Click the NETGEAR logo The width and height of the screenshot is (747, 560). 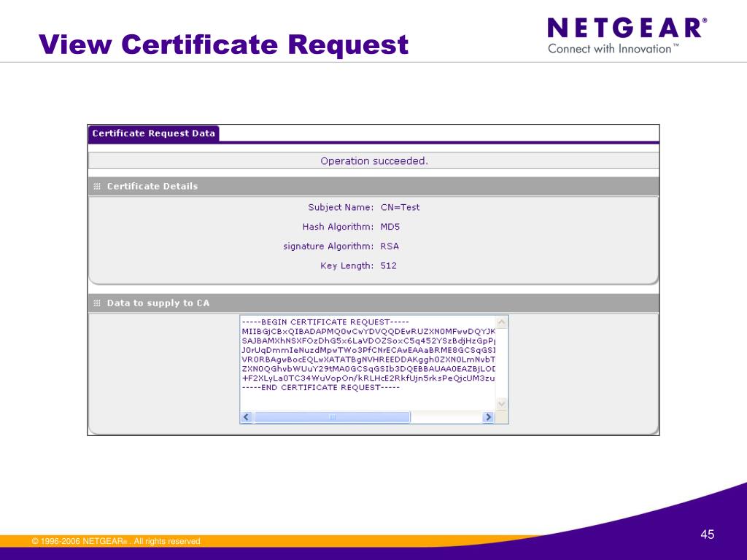tap(627, 36)
